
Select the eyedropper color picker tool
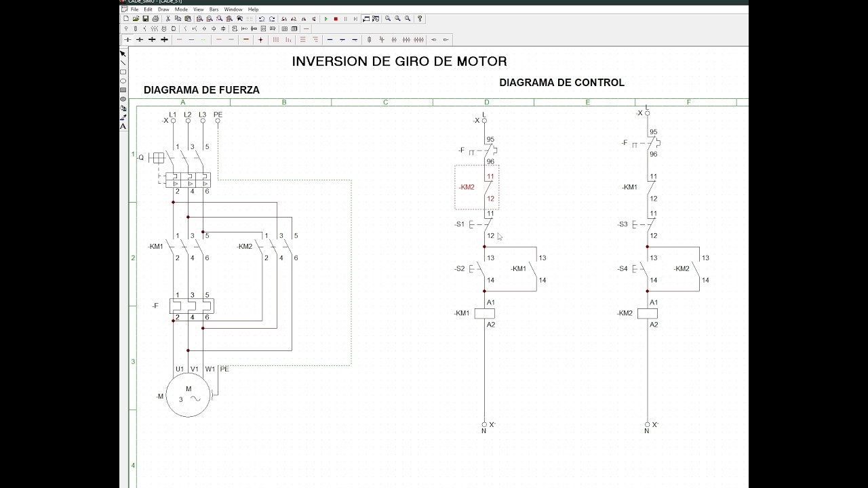pyautogui.click(x=123, y=117)
